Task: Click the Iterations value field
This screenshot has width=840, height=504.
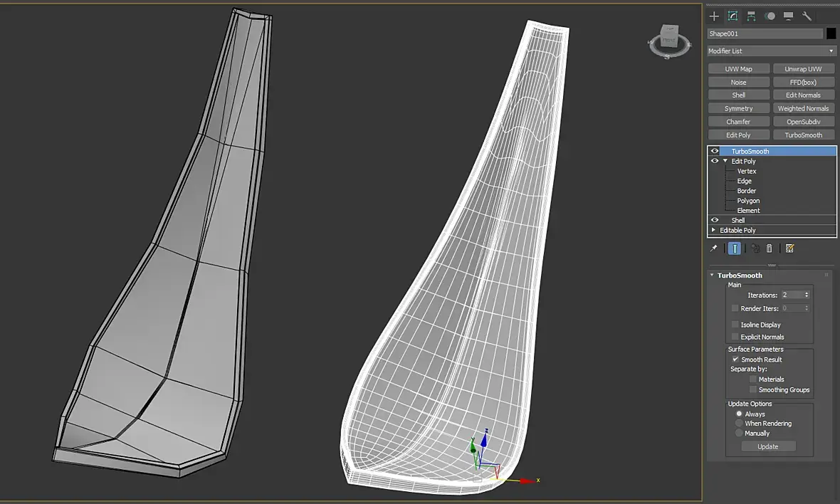Action: tap(792, 295)
